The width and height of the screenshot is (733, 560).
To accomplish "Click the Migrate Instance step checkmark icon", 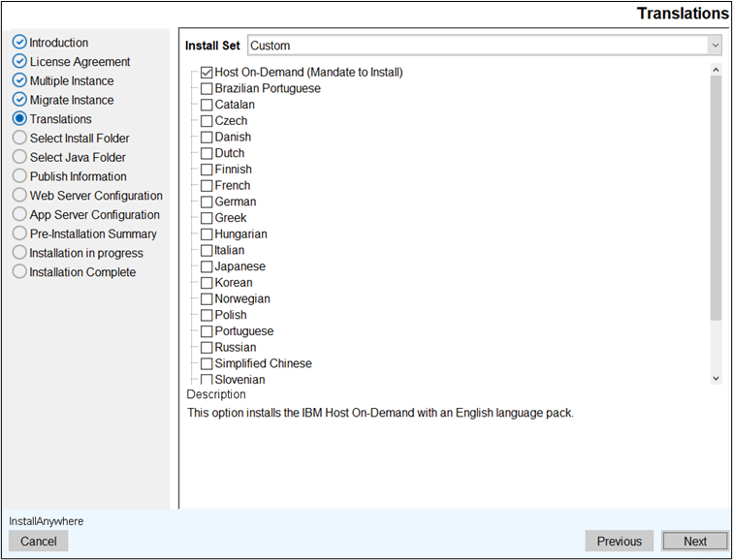I will click(x=19, y=100).
